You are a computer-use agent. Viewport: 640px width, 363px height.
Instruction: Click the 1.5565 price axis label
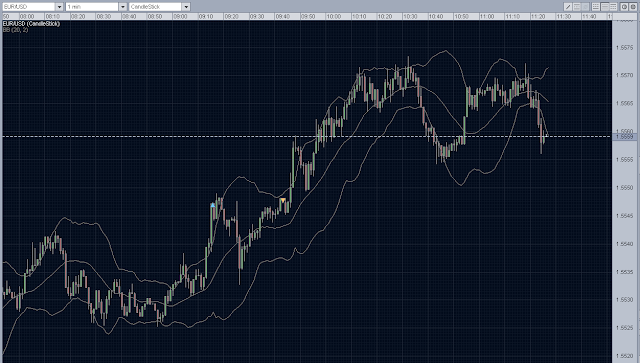[x=624, y=103]
